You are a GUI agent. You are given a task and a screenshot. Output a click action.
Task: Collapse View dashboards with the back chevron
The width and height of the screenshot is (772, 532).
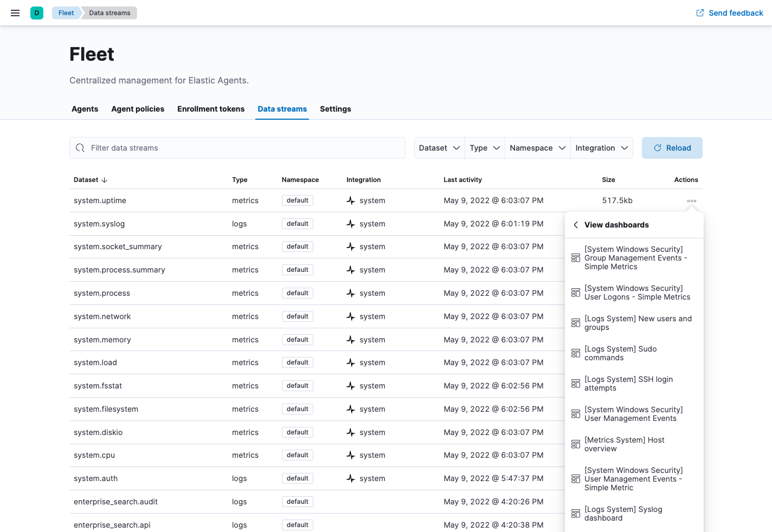pos(575,224)
